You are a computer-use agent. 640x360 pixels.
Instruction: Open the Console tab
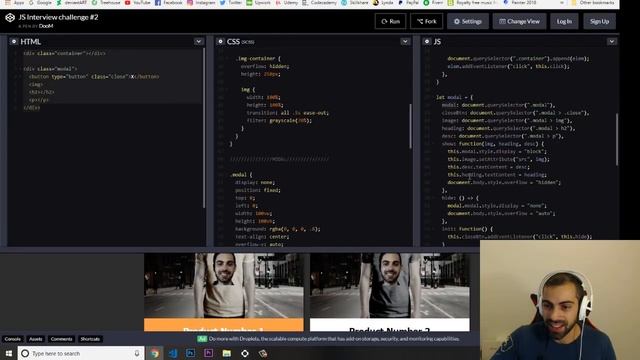13,339
